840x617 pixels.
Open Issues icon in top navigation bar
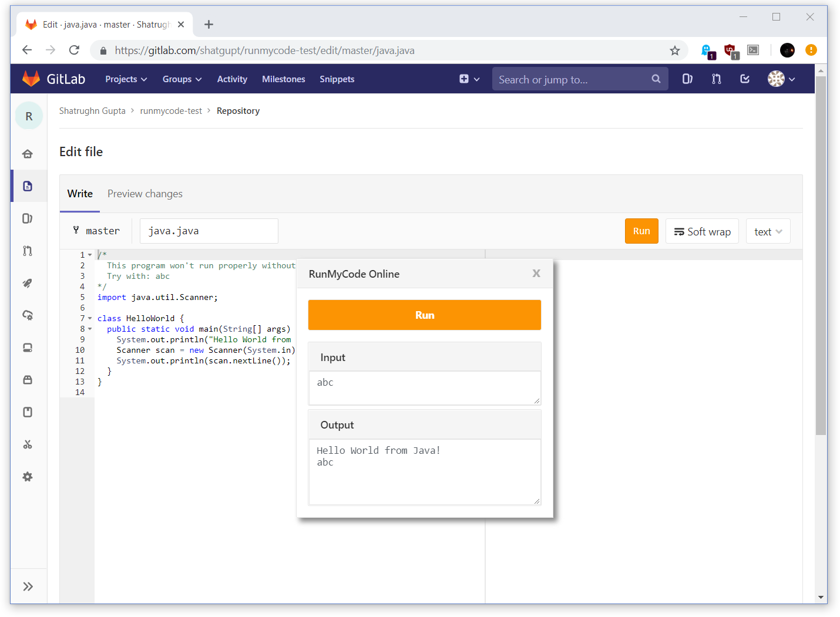pyautogui.click(x=687, y=79)
